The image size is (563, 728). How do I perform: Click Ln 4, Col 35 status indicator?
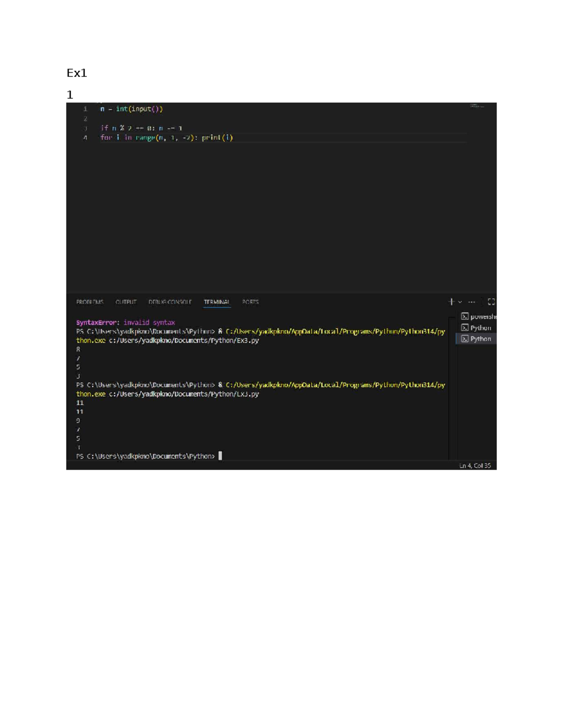click(475, 465)
